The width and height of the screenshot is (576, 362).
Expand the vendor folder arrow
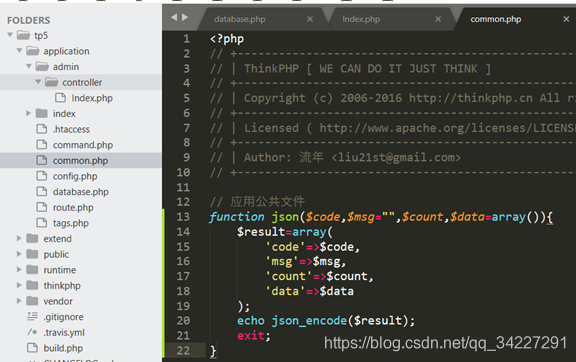(19, 301)
